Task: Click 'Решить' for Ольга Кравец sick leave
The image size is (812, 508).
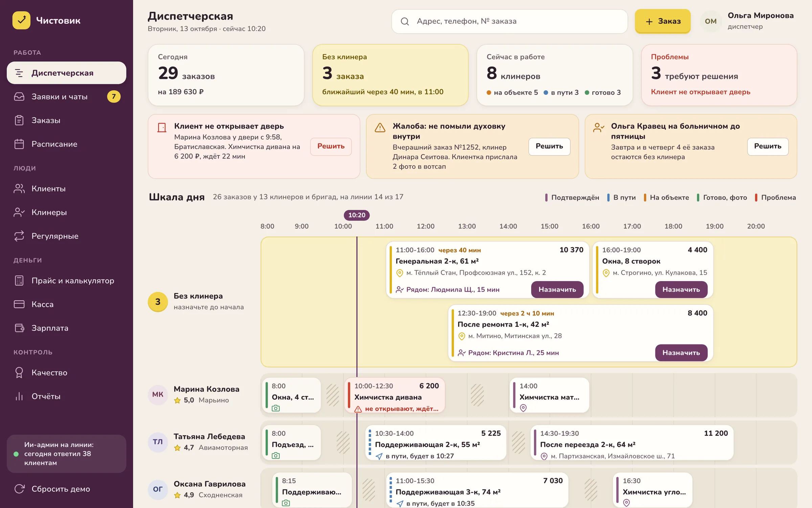Action: (768, 146)
